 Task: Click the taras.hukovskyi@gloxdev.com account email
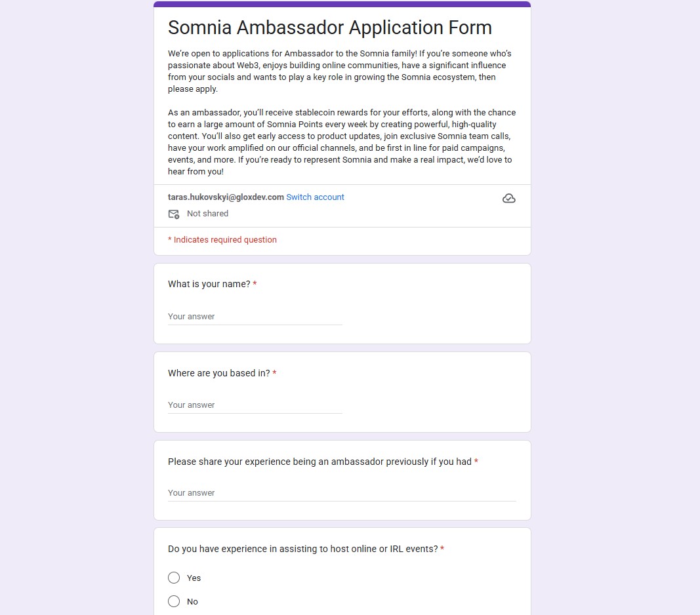pyautogui.click(x=226, y=197)
